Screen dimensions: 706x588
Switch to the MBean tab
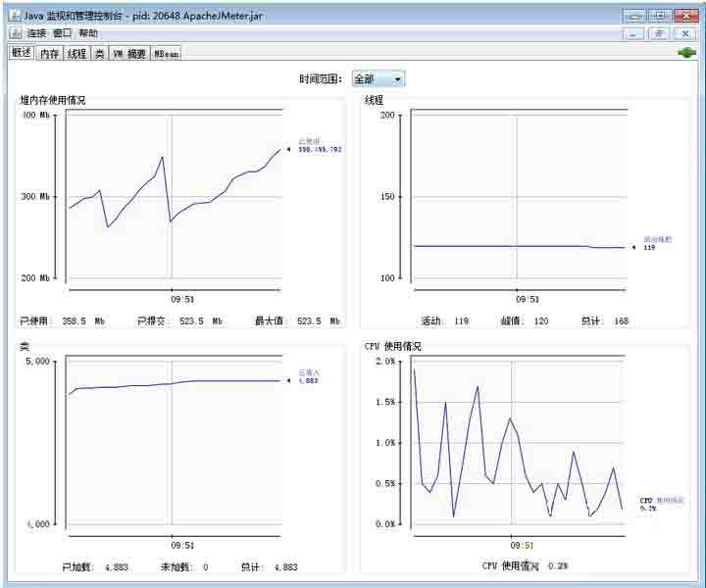point(166,54)
